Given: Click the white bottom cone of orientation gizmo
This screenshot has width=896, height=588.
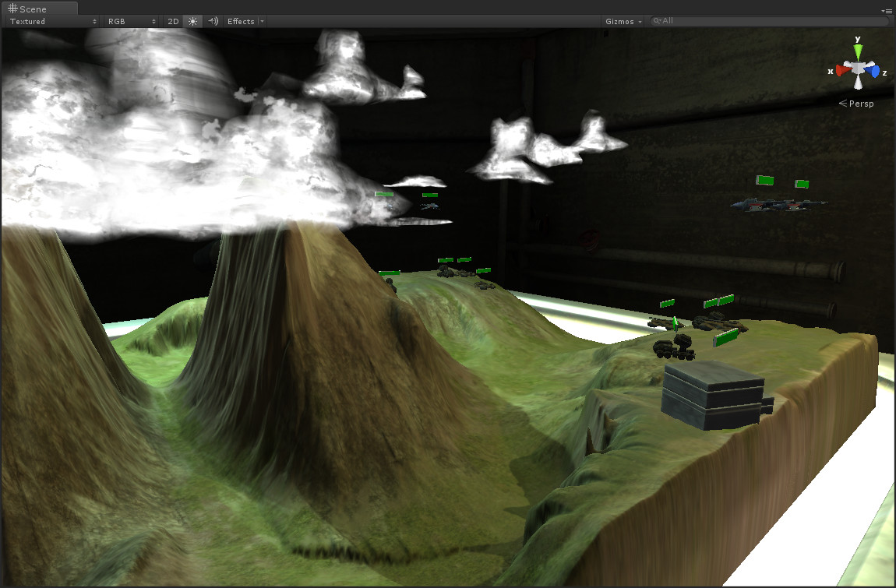Looking at the screenshot, I should (858, 84).
